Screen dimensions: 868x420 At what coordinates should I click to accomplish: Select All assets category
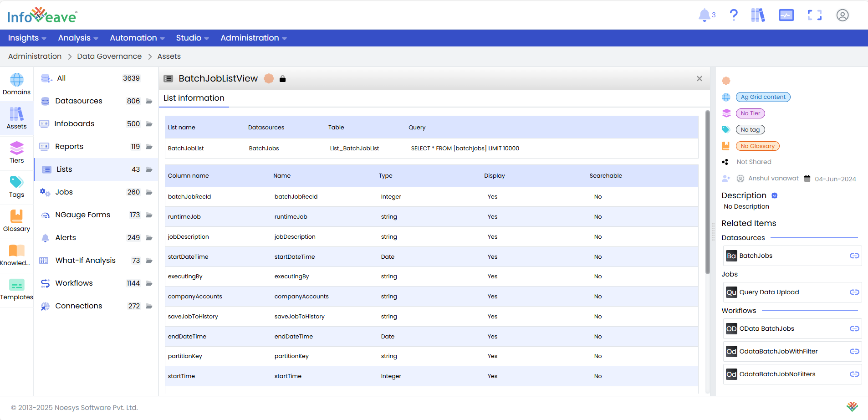(x=96, y=78)
